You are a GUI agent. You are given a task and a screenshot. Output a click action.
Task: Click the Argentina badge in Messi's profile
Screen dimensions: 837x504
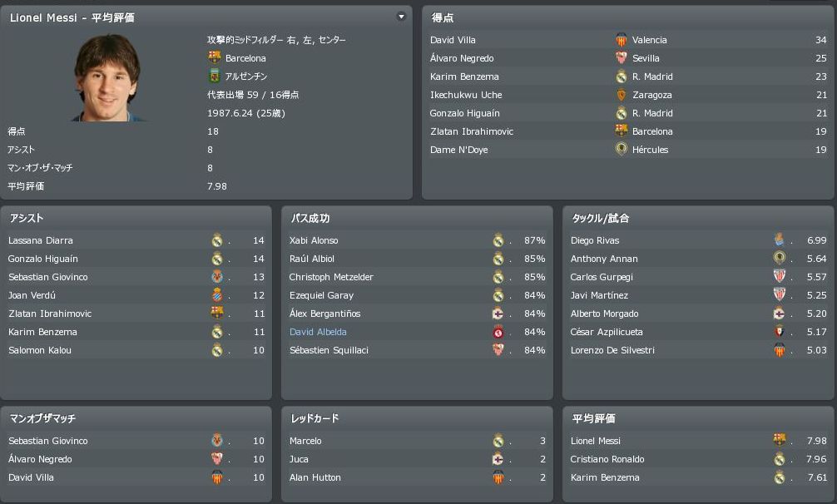pos(215,77)
